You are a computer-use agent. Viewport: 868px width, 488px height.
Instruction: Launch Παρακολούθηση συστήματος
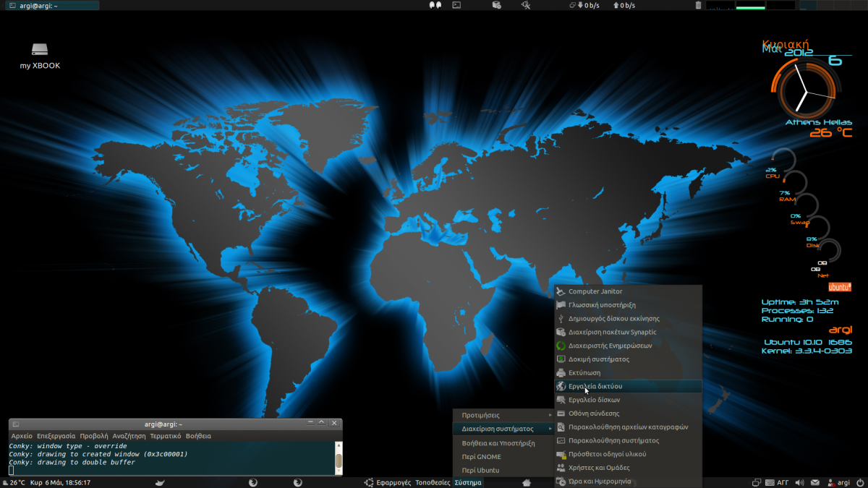pyautogui.click(x=628, y=440)
